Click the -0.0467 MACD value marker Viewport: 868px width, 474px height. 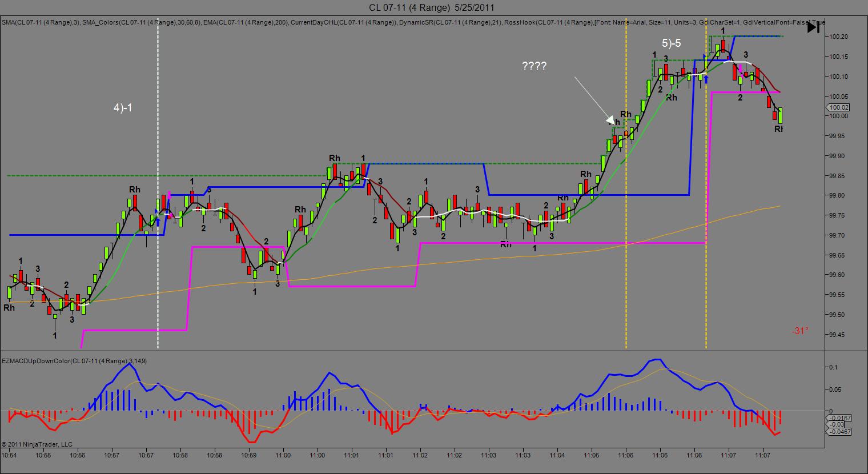pyautogui.click(x=839, y=432)
